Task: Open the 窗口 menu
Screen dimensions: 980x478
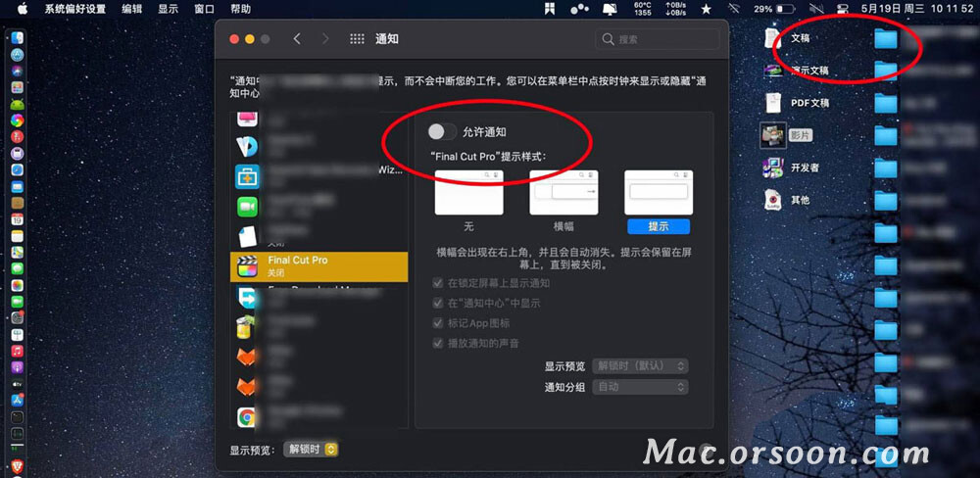Action: pos(205,10)
